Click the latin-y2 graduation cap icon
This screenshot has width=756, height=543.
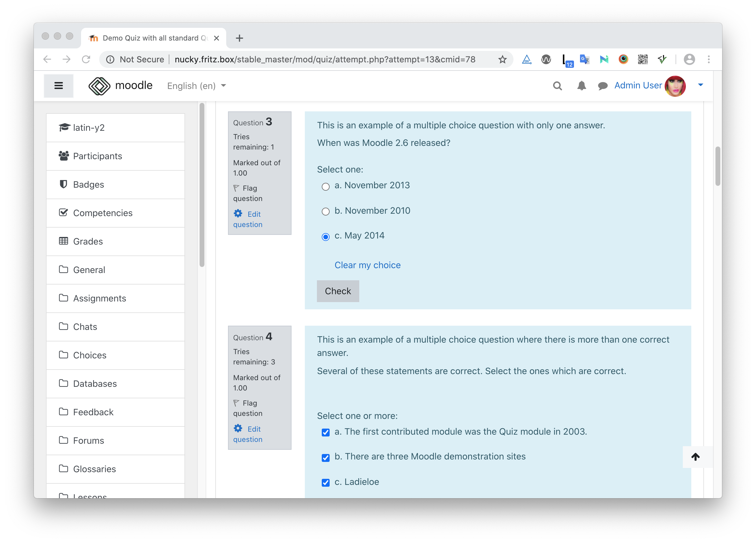(64, 127)
